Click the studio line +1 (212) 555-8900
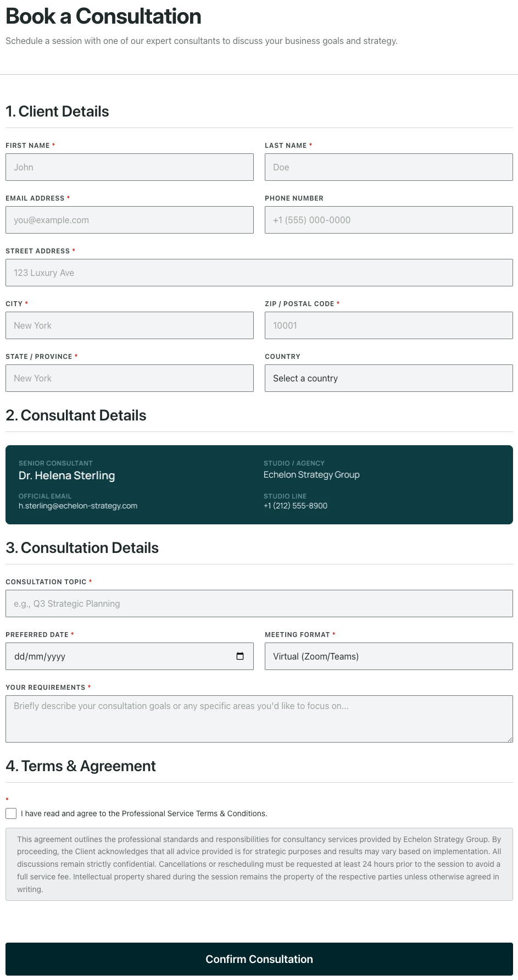This screenshot has height=980, width=518. coord(296,506)
